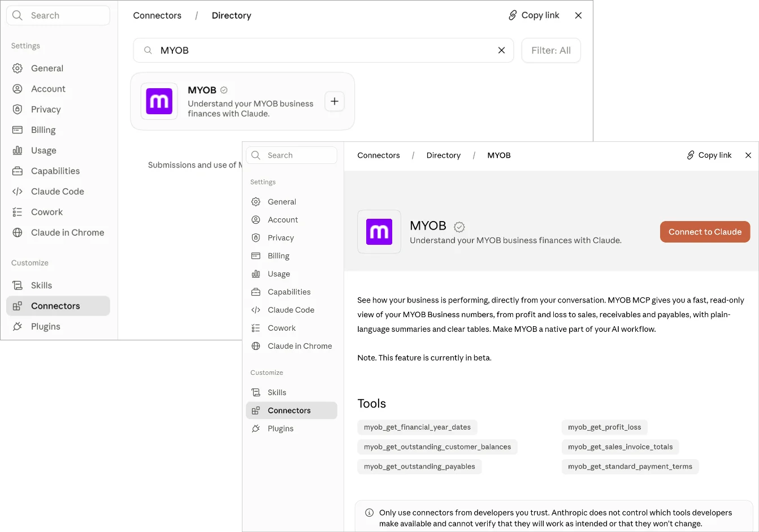The image size is (759, 532).
Task: Click the MYOB search field in Directory
Action: pos(323,50)
